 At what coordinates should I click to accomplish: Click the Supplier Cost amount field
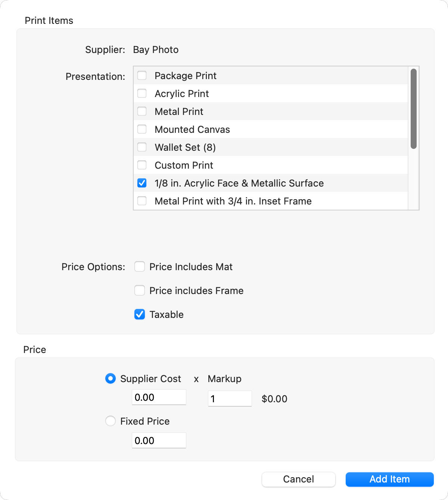[x=159, y=397]
